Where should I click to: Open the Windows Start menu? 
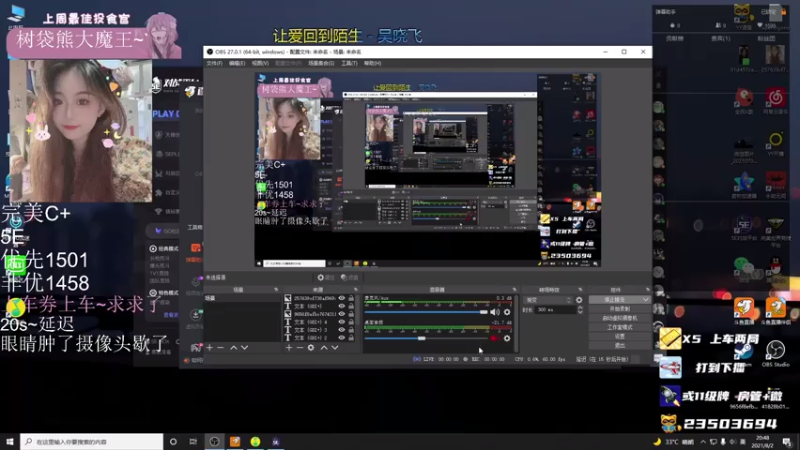[x=10, y=441]
